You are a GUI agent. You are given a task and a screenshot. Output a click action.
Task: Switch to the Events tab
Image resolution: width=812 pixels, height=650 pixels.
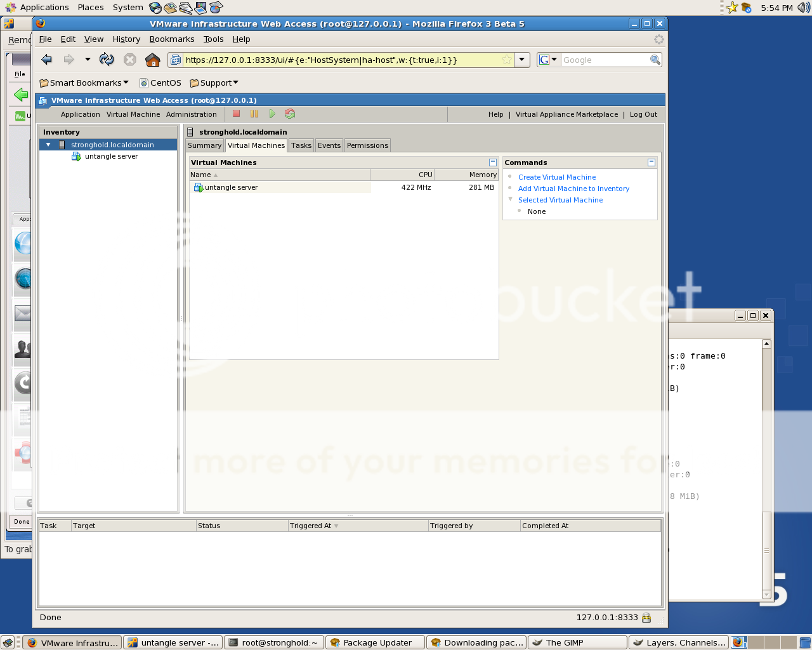click(x=329, y=145)
